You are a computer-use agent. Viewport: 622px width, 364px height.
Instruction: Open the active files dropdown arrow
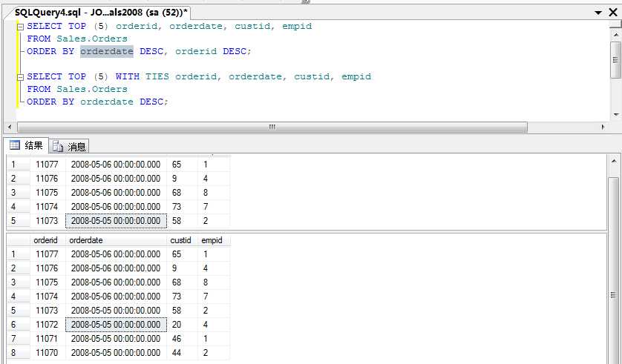[598, 13]
